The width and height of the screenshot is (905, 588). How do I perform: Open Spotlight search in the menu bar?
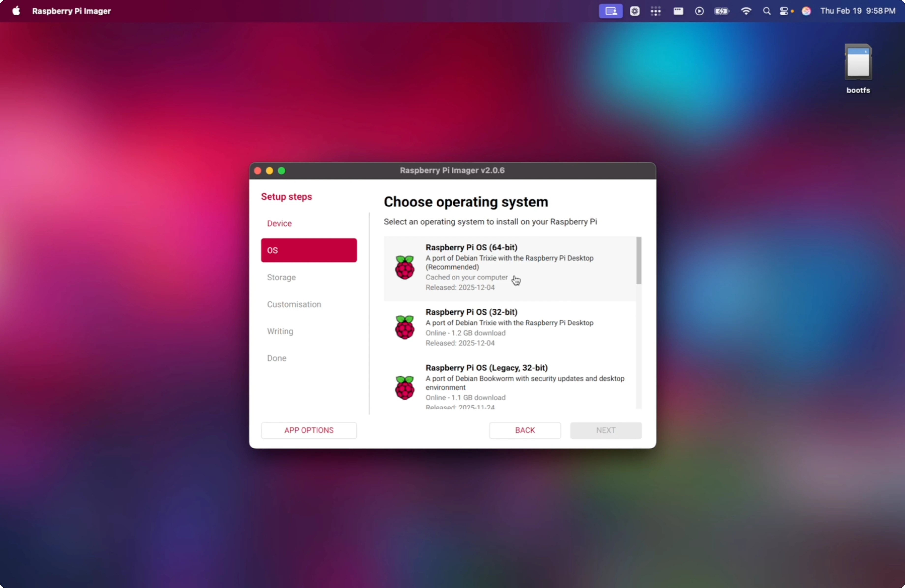767,11
